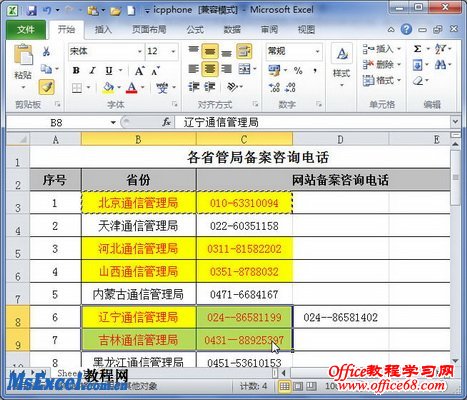
Task: Click Increase Decimal icon
Action: tap(274, 87)
